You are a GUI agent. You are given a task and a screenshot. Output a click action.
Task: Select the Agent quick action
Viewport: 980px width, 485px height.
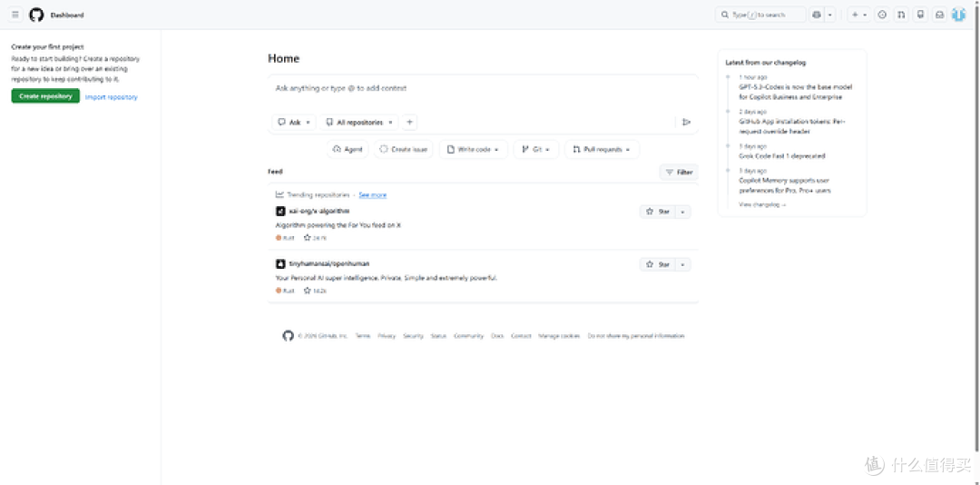(x=348, y=150)
